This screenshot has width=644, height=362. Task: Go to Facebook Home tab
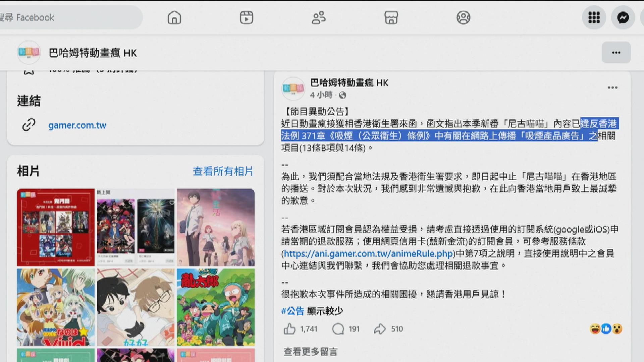pos(174,17)
